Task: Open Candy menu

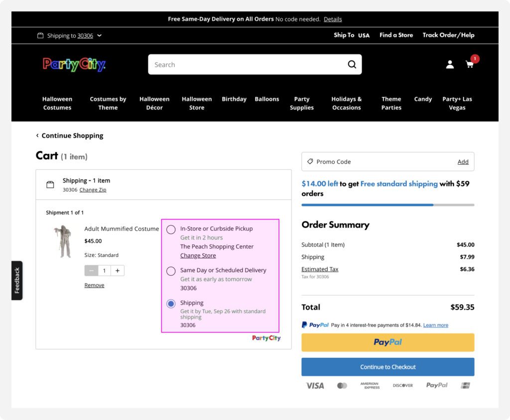Action: [x=423, y=99]
